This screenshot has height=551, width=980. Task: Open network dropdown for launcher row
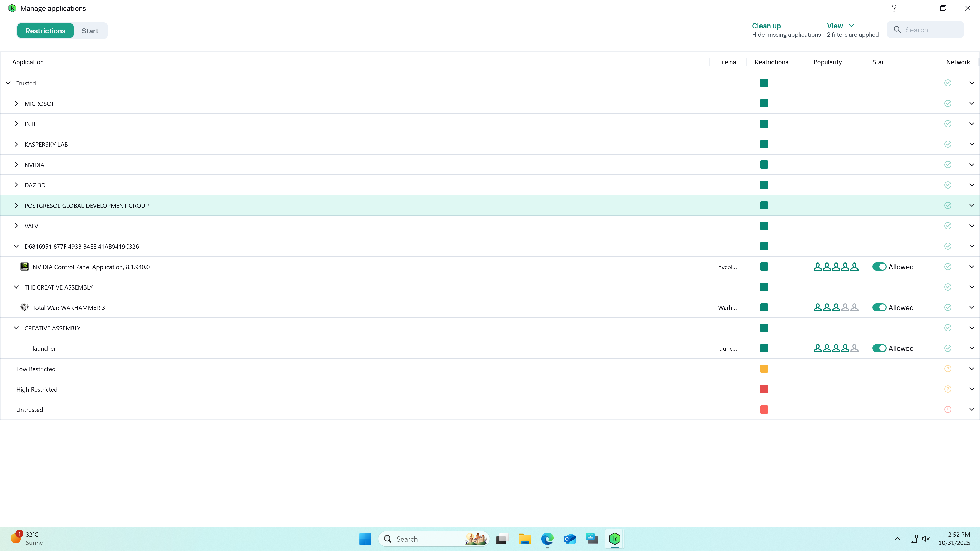point(972,348)
